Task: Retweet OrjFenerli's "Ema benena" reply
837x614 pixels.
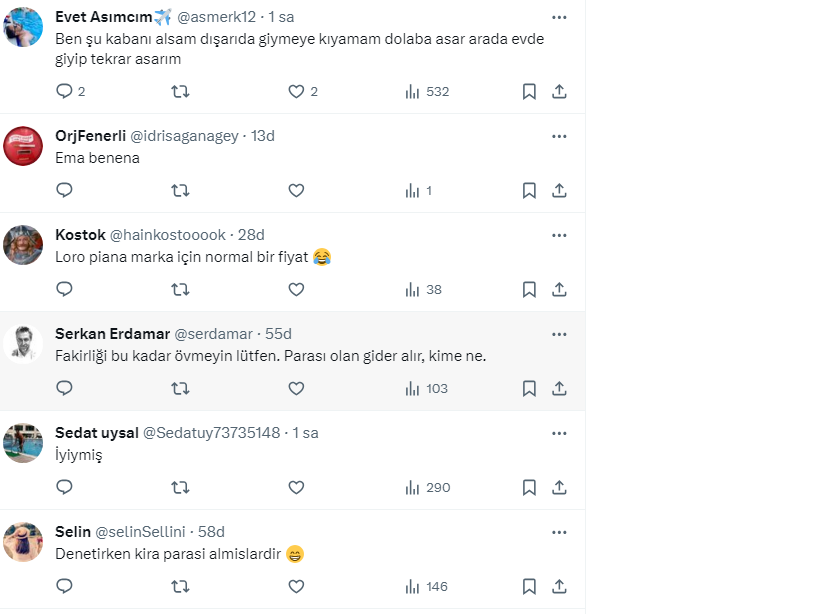Action: (x=180, y=190)
